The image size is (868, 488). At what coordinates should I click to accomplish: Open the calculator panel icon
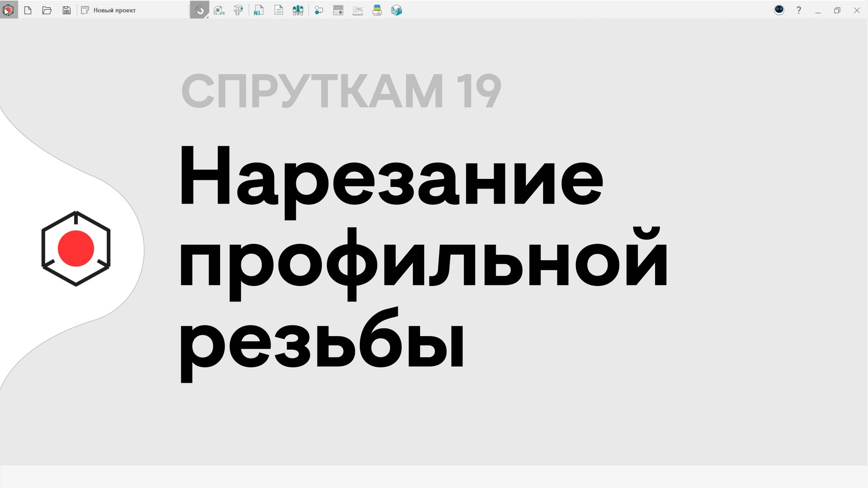point(338,10)
